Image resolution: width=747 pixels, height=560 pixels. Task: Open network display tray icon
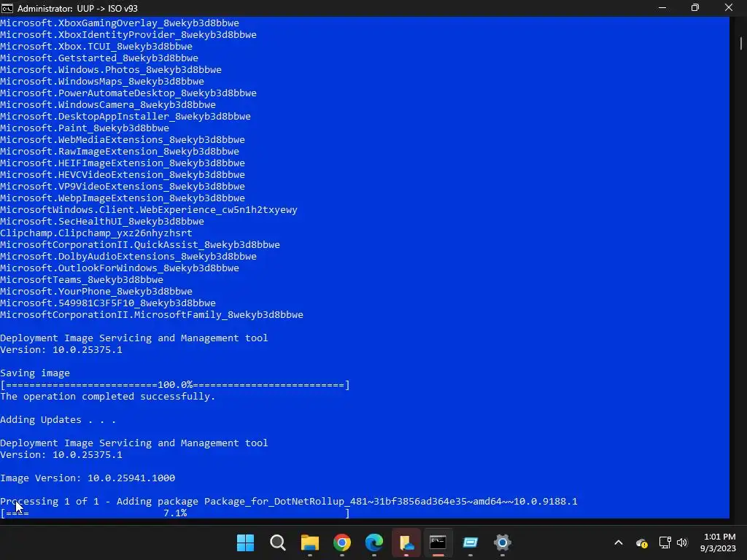tap(665, 542)
